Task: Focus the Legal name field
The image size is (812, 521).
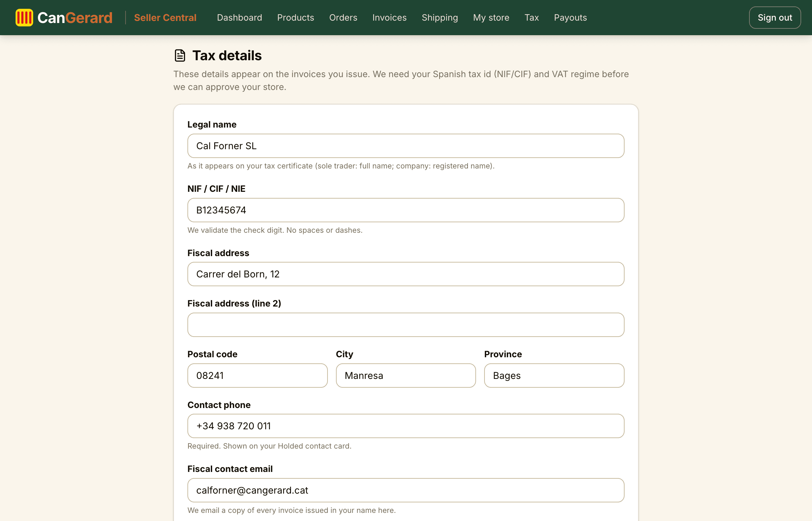Action: [406, 146]
